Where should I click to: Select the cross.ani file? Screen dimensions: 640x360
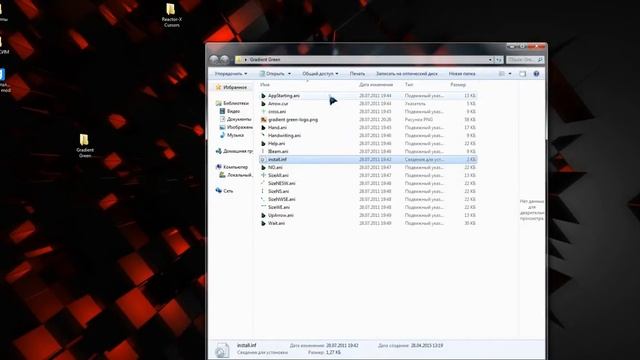[x=368, y=111]
